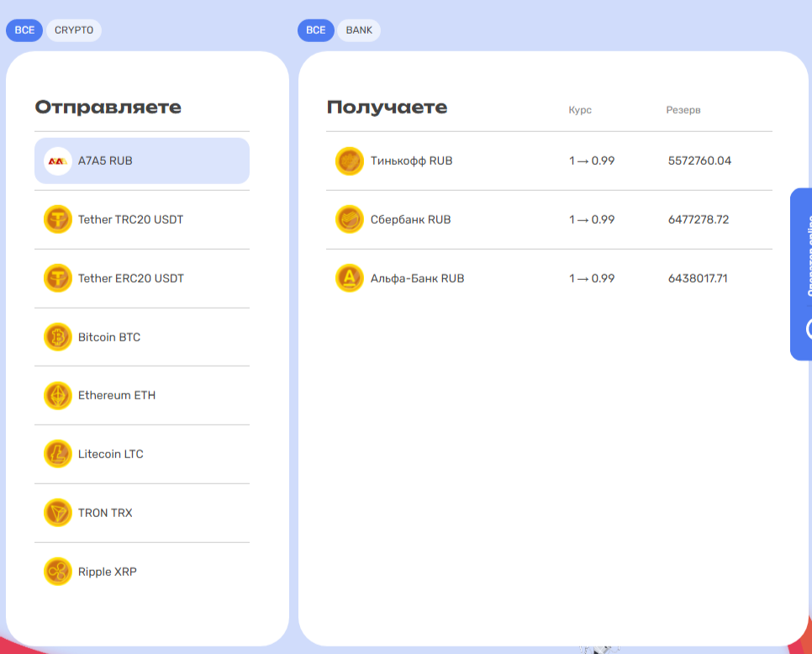This screenshot has width=812, height=654.
Task: Click the Альфа-Банк rate 1 → 0.99
Action: tap(592, 278)
